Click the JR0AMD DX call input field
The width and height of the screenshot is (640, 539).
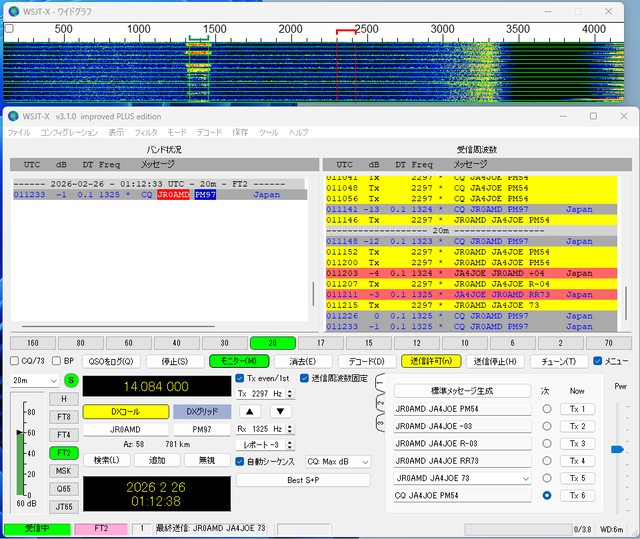click(126, 430)
